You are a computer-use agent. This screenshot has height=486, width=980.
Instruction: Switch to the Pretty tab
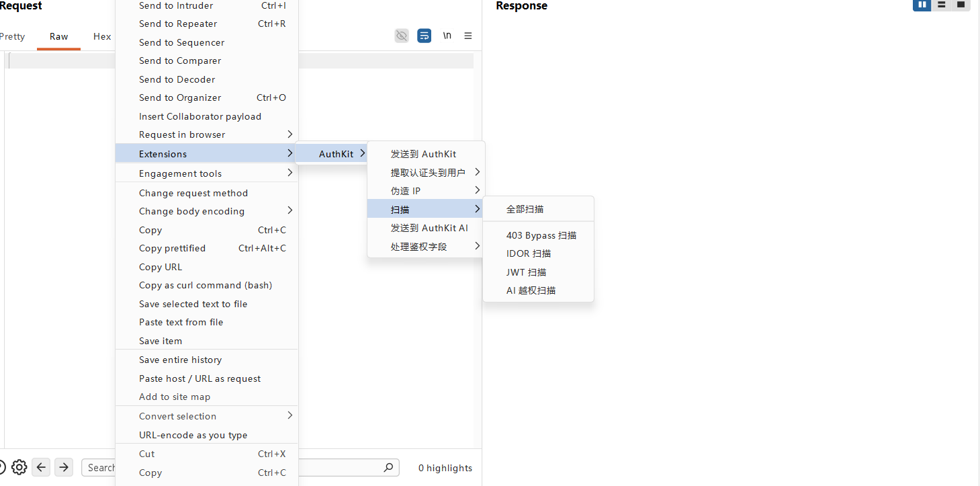tap(11, 36)
